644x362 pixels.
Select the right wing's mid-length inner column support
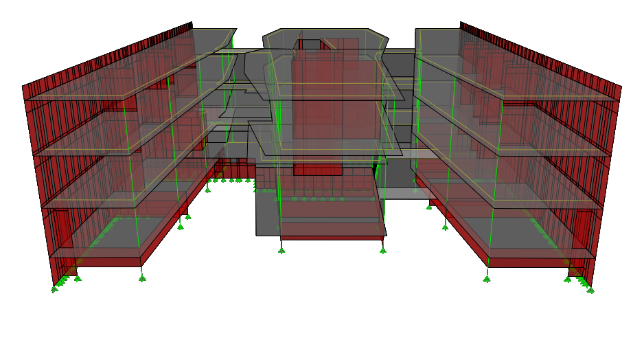[x=446, y=226]
